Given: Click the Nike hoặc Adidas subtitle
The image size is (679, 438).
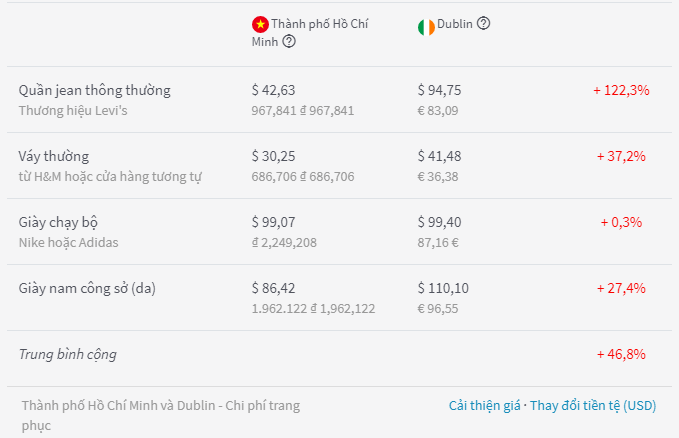Looking at the screenshot, I should coord(68,243).
